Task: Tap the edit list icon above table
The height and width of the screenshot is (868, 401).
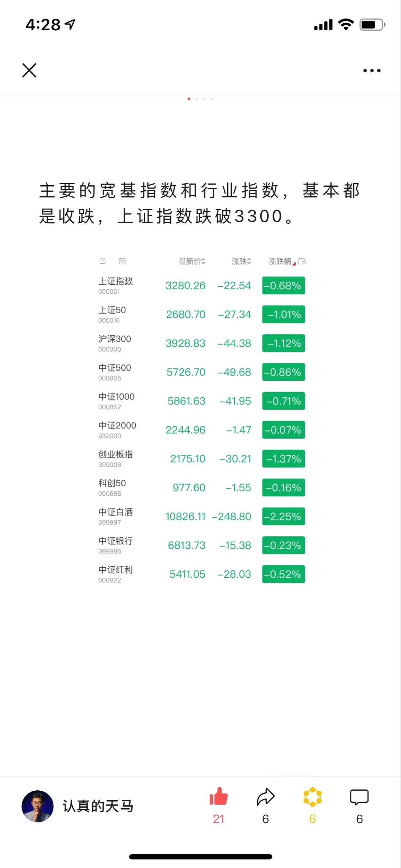Action: pos(103,261)
